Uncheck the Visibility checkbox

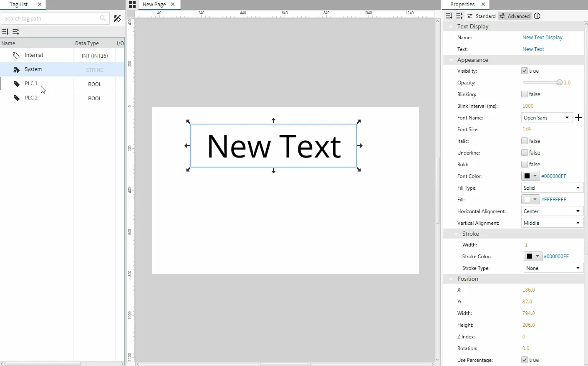(x=525, y=71)
